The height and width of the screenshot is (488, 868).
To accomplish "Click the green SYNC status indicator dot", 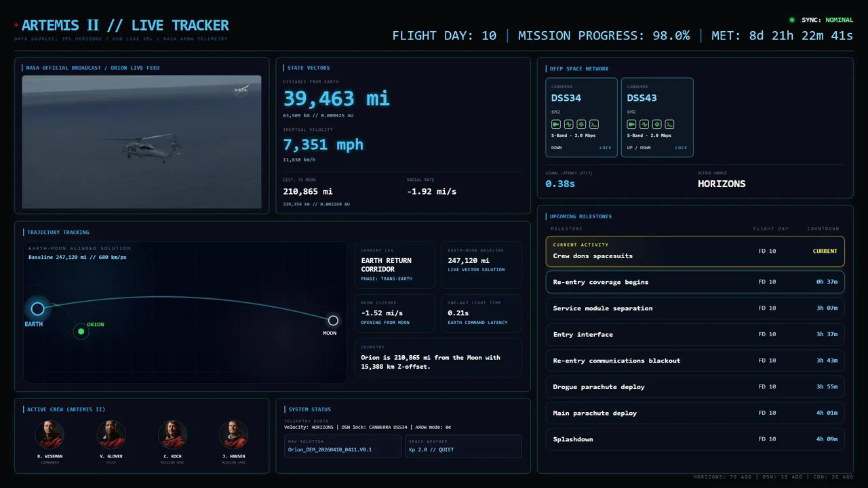I will click(x=792, y=20).
